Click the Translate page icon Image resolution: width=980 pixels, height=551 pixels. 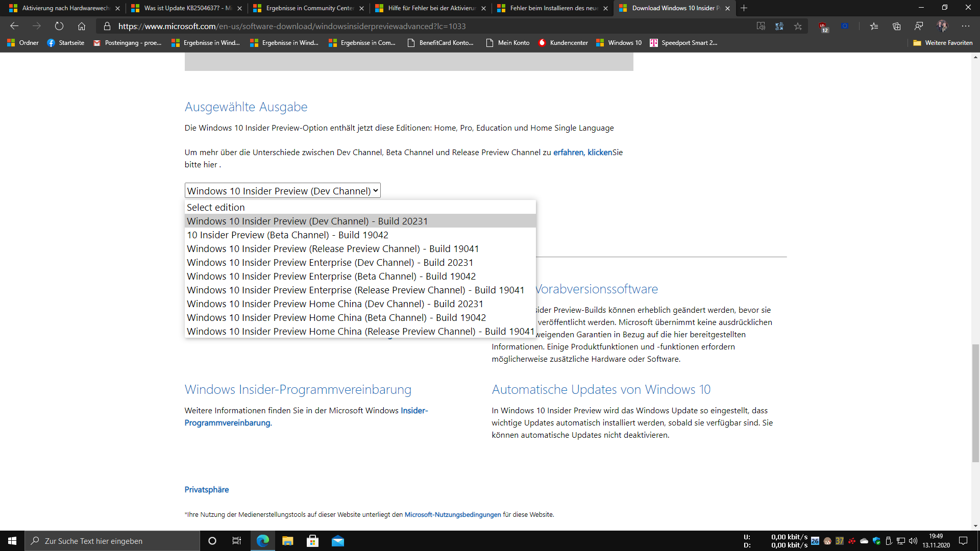[779, 26]
